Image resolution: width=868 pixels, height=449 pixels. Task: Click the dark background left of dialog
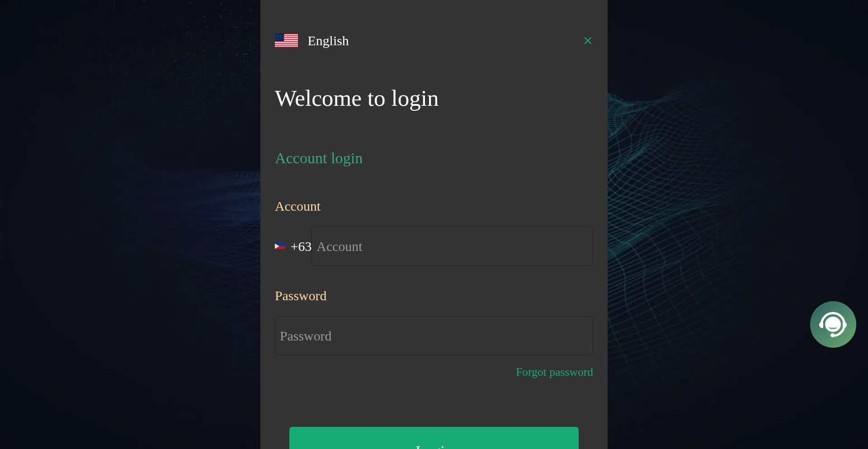130,226
